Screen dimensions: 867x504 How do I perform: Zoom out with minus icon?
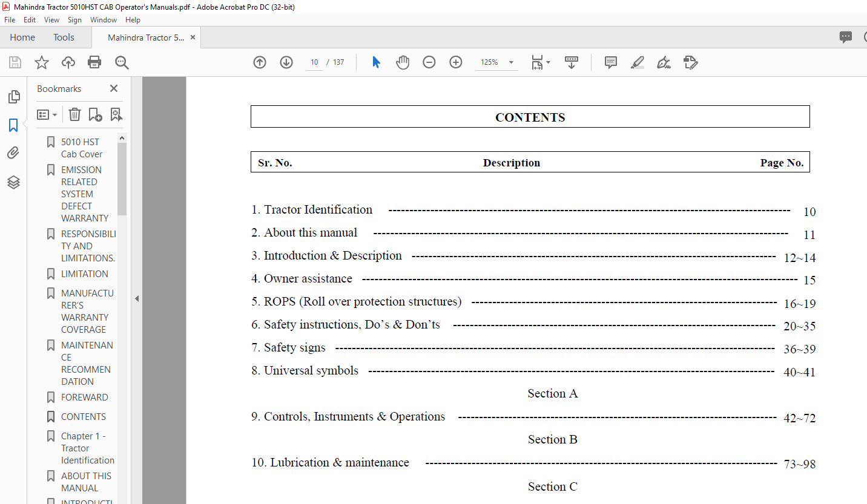coord(429,62)
